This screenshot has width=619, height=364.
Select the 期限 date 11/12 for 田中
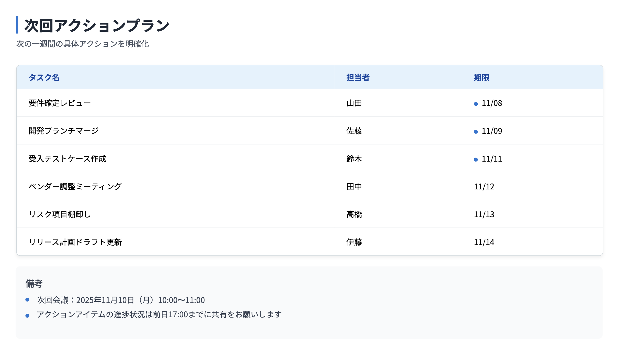(x=484, y=187)
